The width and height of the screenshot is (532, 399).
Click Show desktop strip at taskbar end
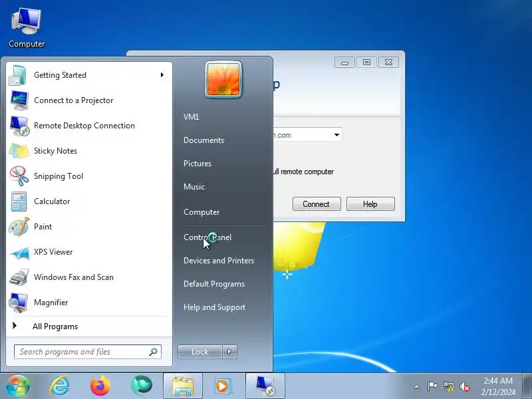[x=527, y=386]
